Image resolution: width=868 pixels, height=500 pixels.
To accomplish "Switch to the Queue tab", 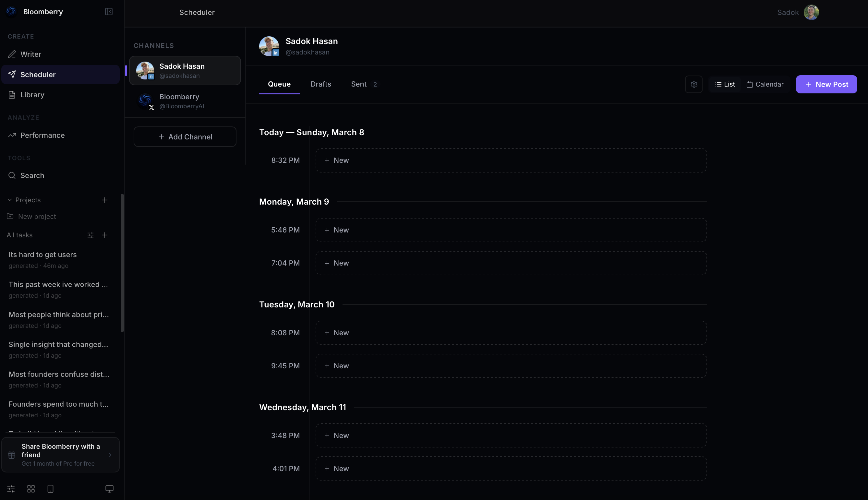I will click(x=279, y=84).
